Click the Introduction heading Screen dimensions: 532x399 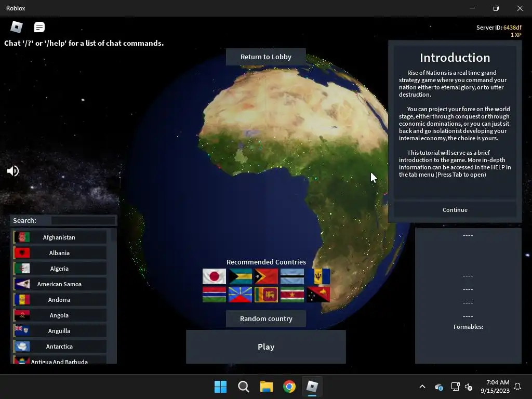click(455, 58)
